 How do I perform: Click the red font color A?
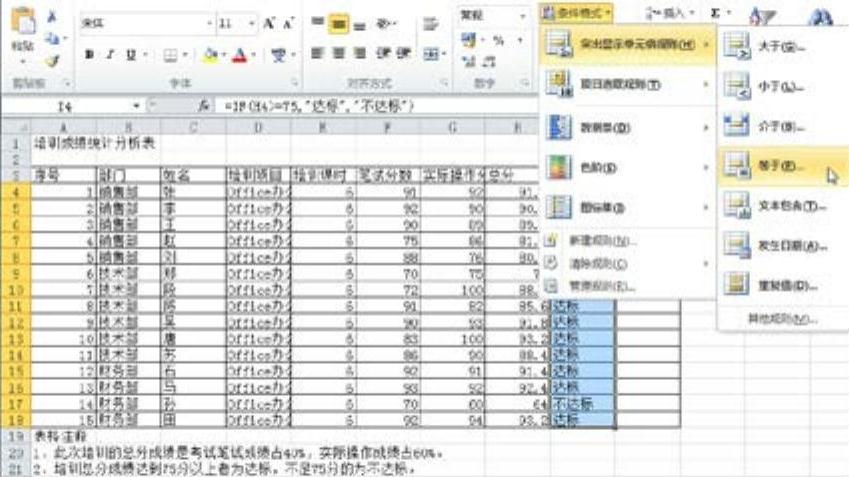click(239, 55)
